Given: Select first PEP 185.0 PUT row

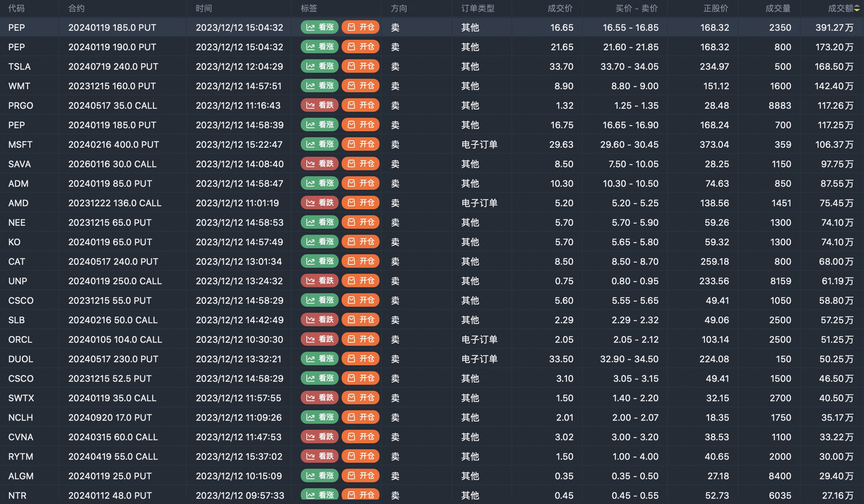Looking at the screenshot, I should click(x=112, y=27).
